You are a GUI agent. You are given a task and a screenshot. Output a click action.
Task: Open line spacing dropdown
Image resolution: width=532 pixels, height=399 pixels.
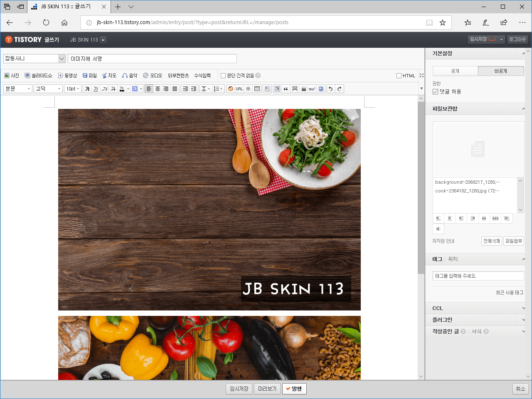tap(206, 89)
